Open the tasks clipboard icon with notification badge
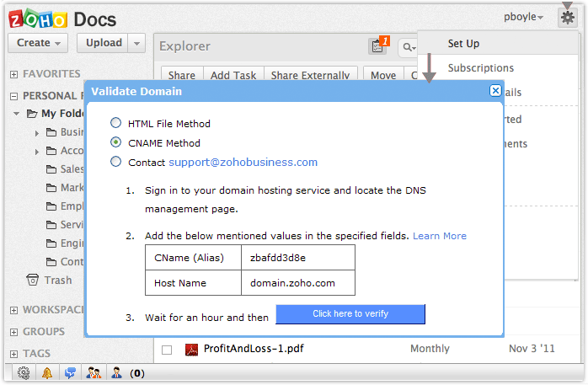 click(x=378, y=46)
